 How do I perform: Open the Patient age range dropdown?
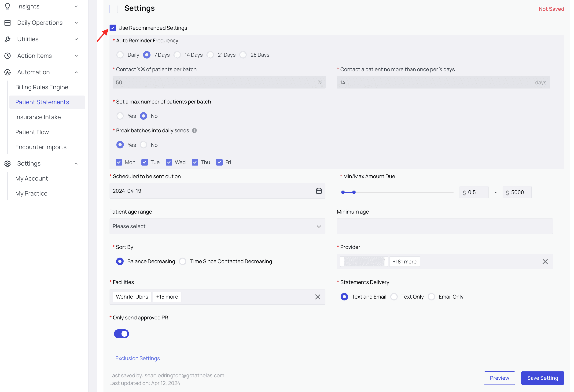217,226
